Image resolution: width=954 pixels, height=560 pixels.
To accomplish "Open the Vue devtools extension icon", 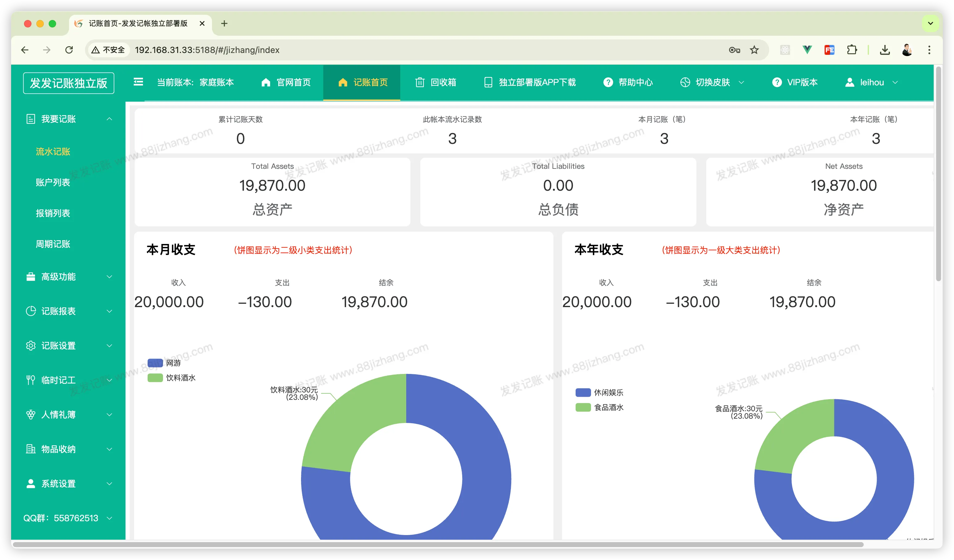I will point(807,50).
